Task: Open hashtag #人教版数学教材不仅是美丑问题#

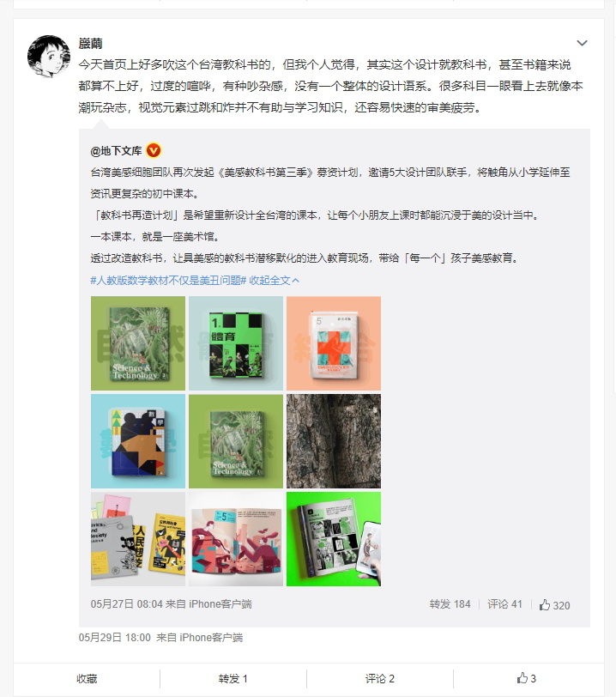Action: pos(168,280)
